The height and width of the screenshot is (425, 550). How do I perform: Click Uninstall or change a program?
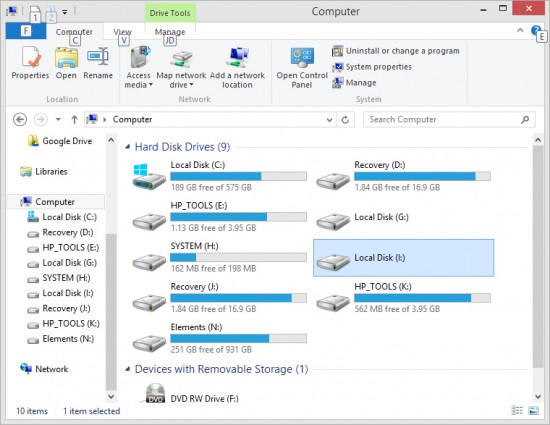tap(396, 51)
